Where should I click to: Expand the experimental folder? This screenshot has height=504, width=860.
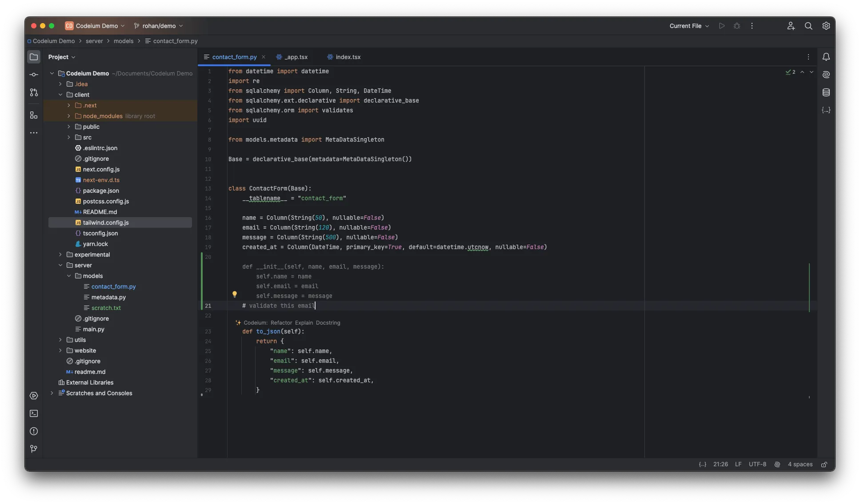point(60,254)
